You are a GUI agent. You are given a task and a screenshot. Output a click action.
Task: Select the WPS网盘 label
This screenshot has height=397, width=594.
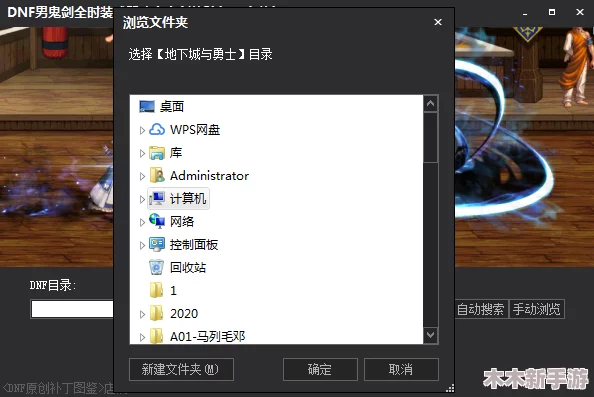click(x=195, y=130)
